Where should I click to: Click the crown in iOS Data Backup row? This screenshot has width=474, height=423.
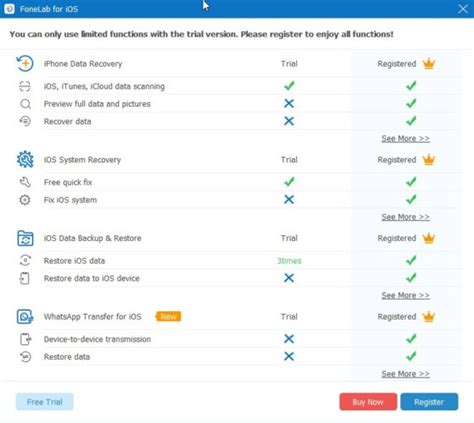pyautogui.click(x=429, y=238)
